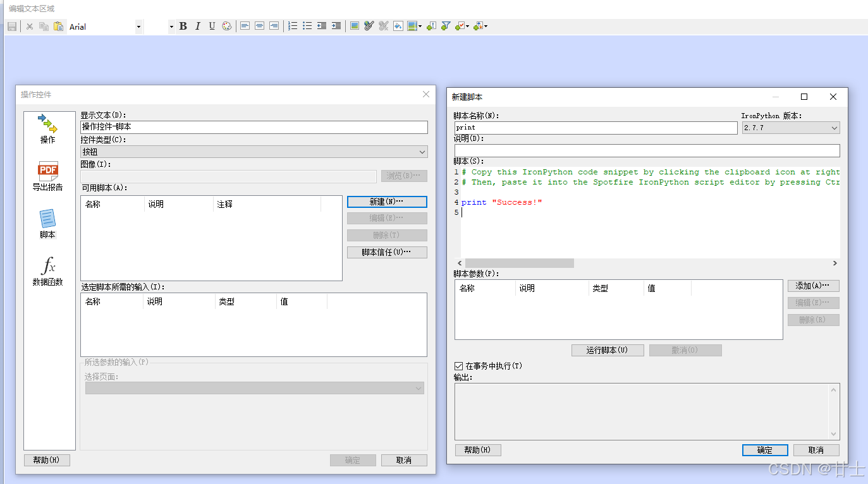Click the script editor horizontal scrollbar thumb
This screenshot has width=868, height=484.
(519, 263)
